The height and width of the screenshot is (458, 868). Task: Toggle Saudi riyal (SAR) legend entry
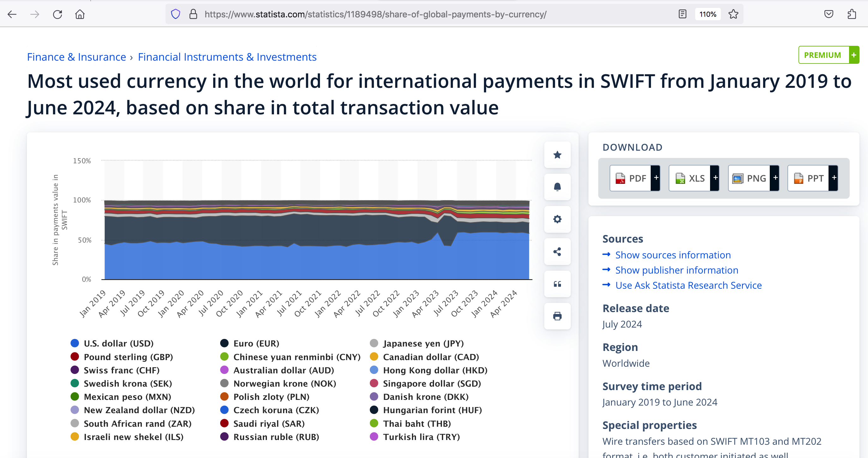[x=262, y=424]
